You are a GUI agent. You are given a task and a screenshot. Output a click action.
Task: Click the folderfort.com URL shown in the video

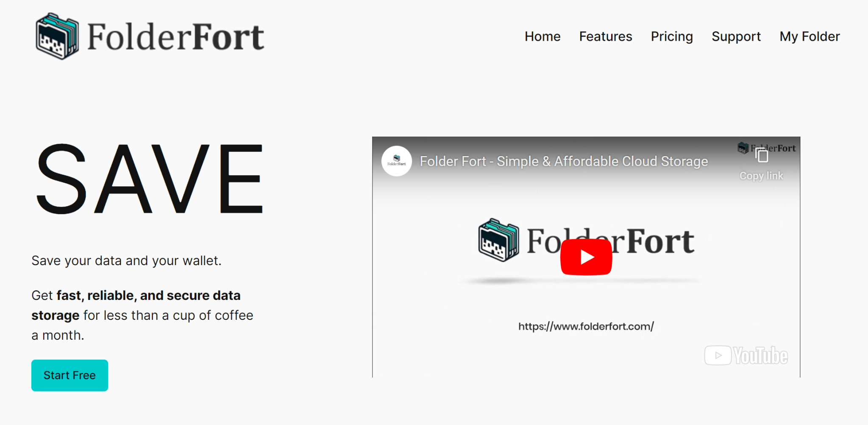pyautogui.click(x=586, y=326)
